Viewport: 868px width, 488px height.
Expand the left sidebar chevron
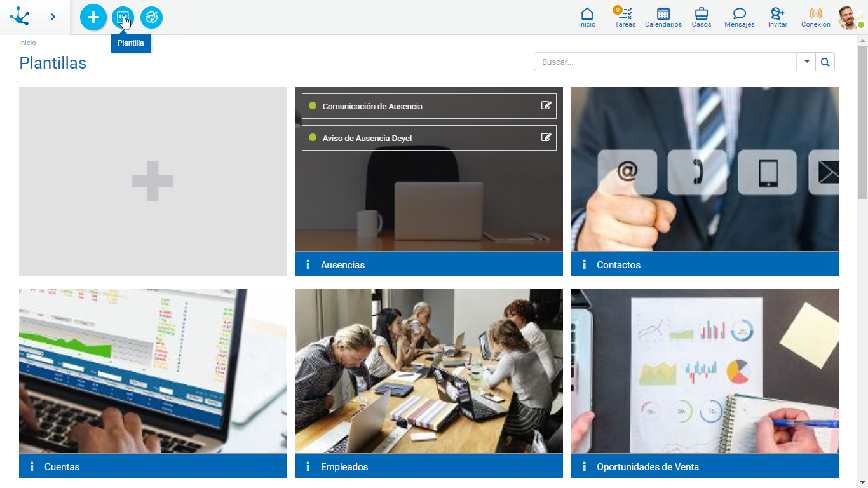(x=53, y=17)
